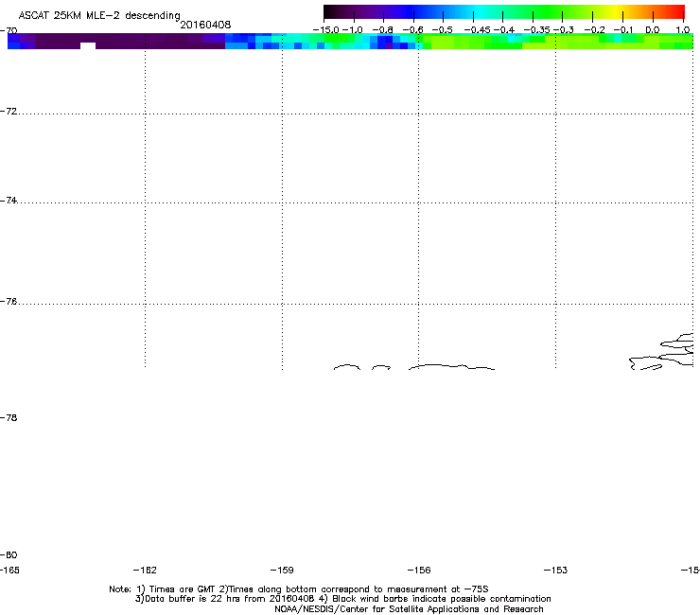Click the latitude label -80
The height and width of the screenshot is (615, 700).
click(9, 554)
